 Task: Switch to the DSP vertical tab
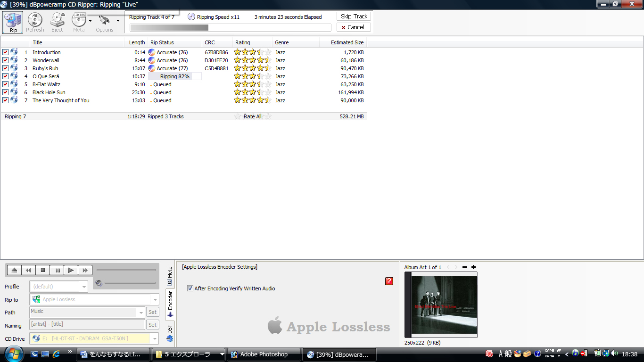(x=170, y=333)
